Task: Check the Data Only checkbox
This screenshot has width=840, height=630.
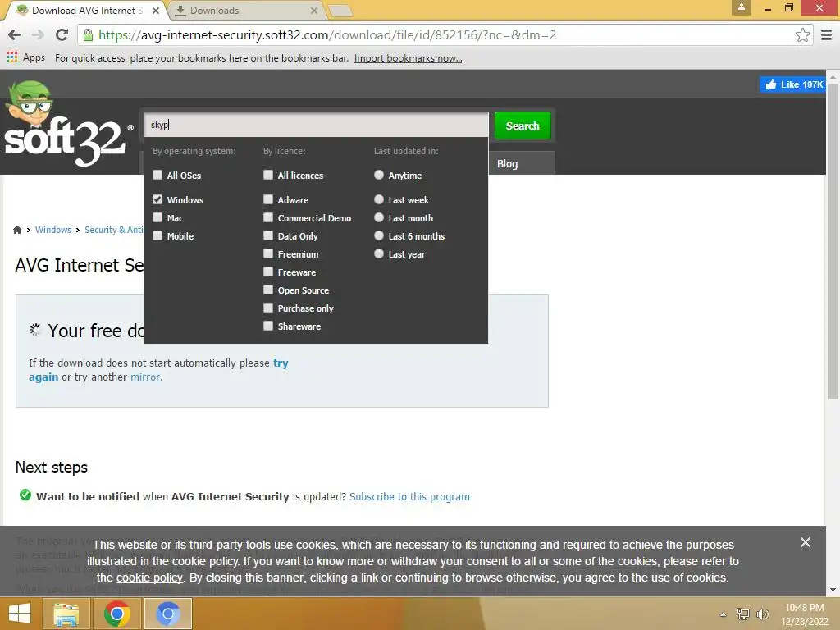Action: (268, 235)
